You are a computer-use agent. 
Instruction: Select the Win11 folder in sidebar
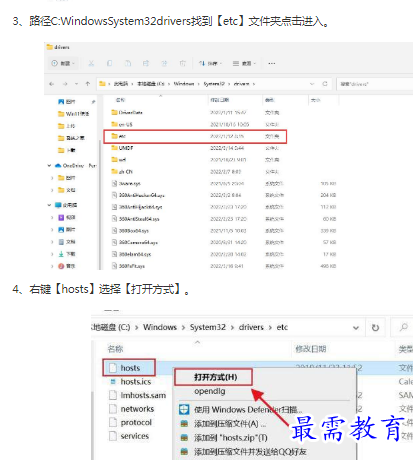73,114
